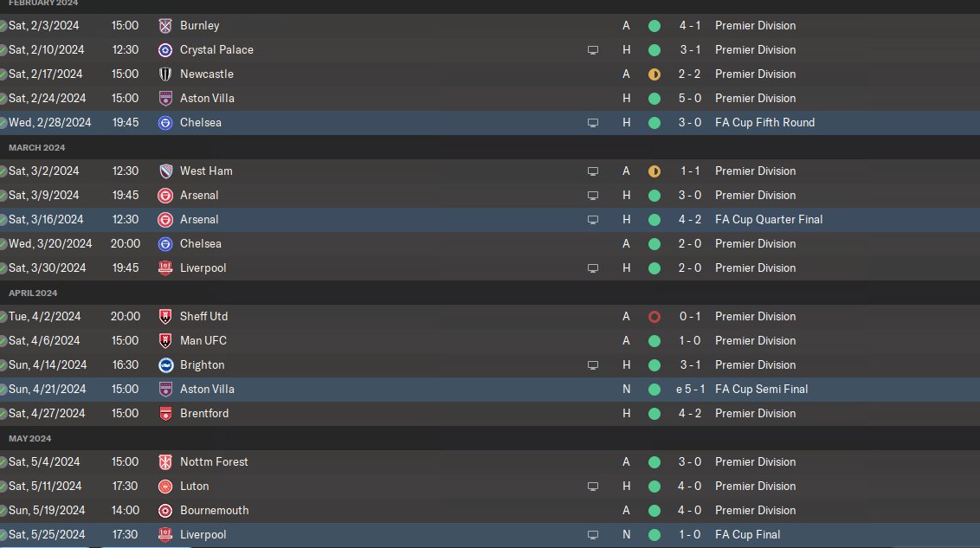This screenshot has height=548, width=980.
Task: Click the green win indicator for Man UFC
Action: point(654,341)
